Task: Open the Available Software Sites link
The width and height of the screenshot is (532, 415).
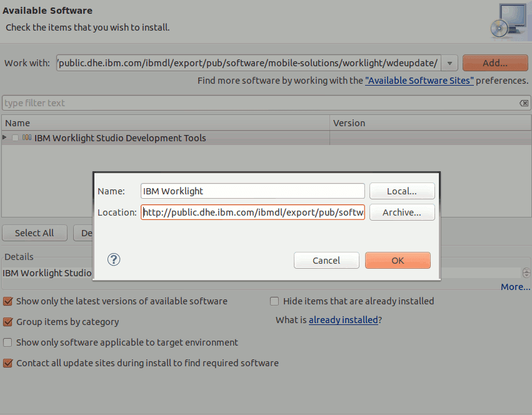Action: pyautogui.click(x=419, y=81)
